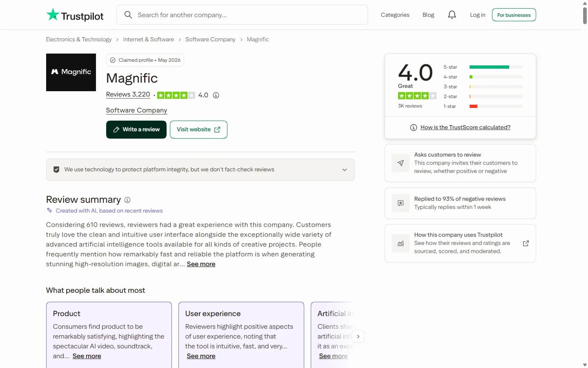Screen dimensions: 588x368
Task: Open Categories in the top navigation
Action: click(395, 15)
